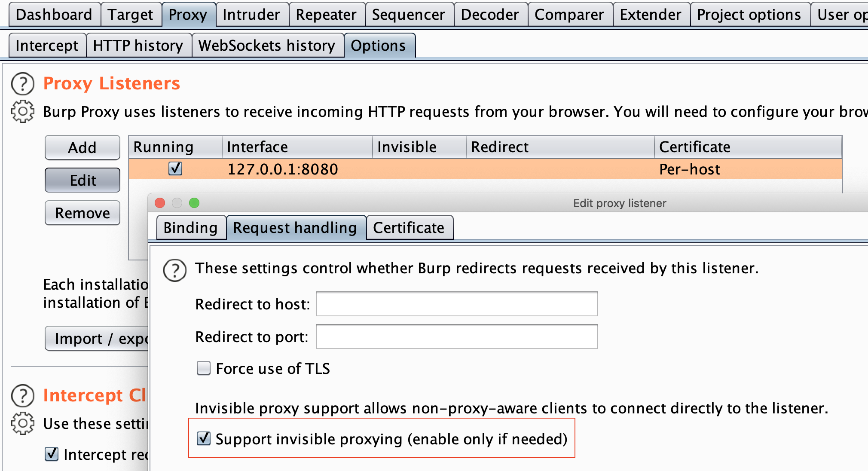The width and height of the screenshot is (868, 471).
Task: Open the Certificate tab in dialog
Action: point(409,228)
